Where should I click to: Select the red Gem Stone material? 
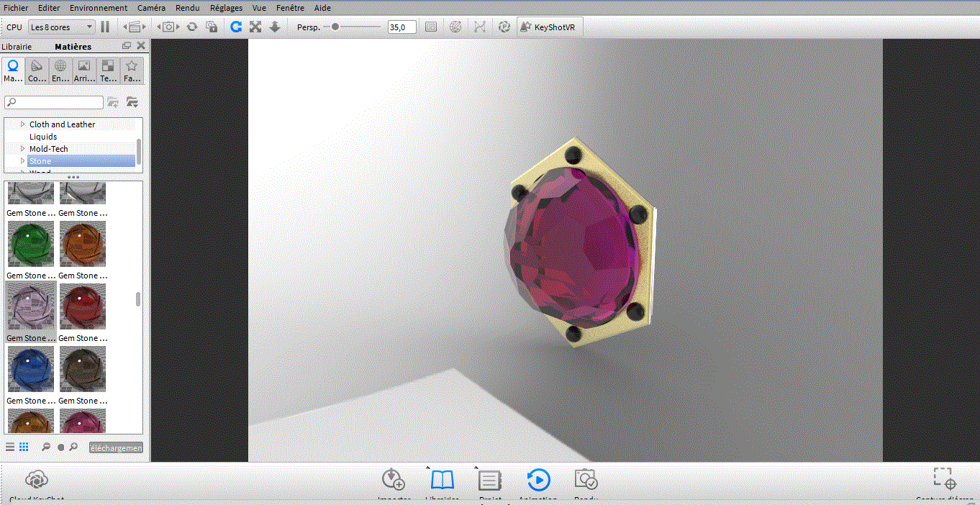(83, 306)
